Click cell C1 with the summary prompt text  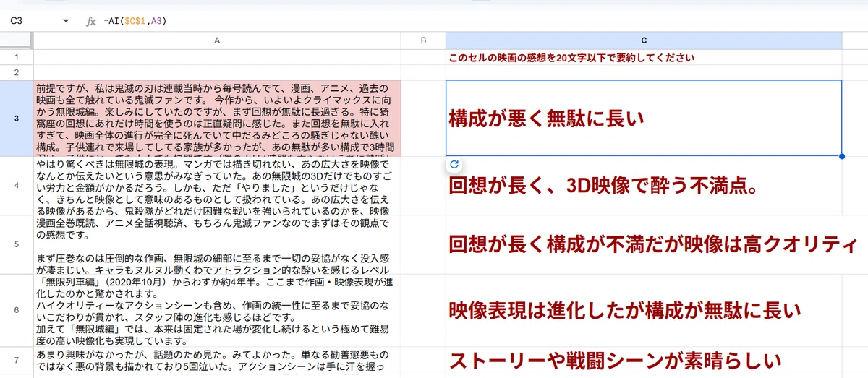pyautogui.click(x=644, y=58)
